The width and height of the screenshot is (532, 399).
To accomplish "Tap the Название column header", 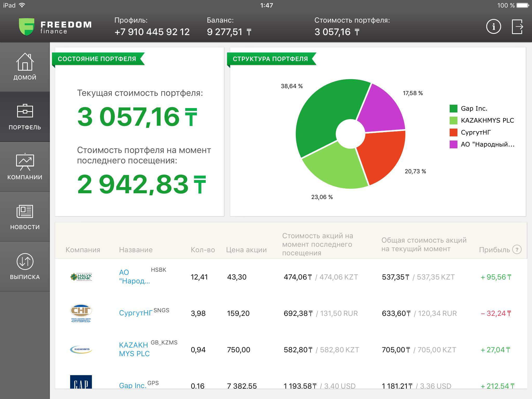I will coord(136,250).
